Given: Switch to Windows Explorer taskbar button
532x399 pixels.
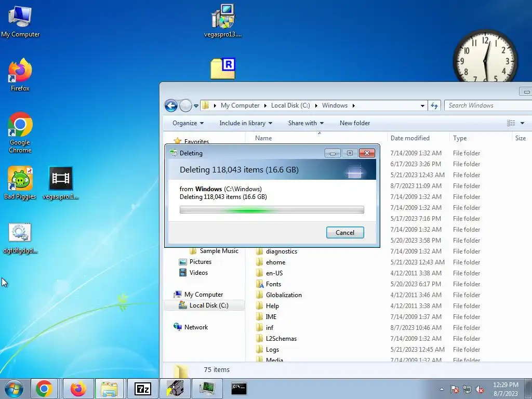Looking at the screenshot, I should click(109, 389).
